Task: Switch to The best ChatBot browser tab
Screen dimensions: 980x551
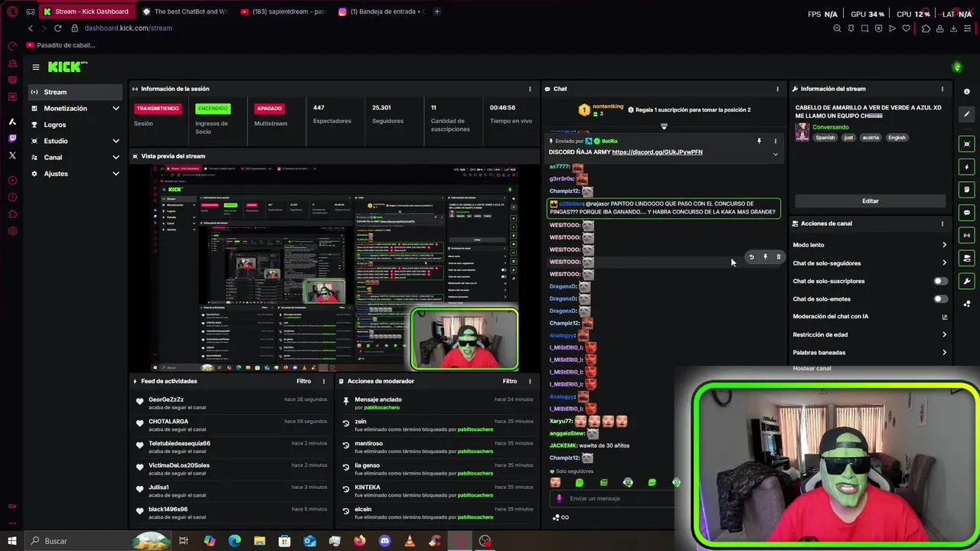Action: (x=186, y=11)
